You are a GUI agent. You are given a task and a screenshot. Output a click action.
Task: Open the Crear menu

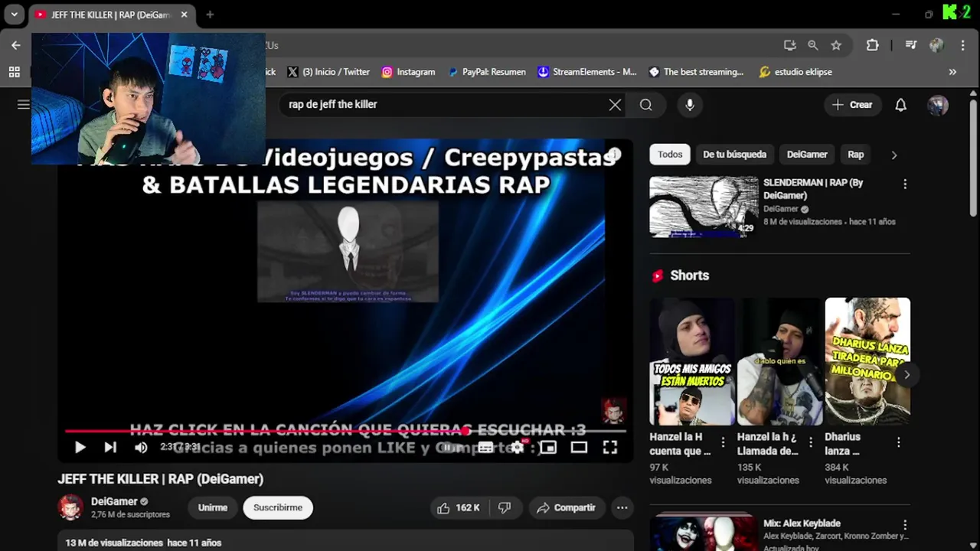pos(852,105)
